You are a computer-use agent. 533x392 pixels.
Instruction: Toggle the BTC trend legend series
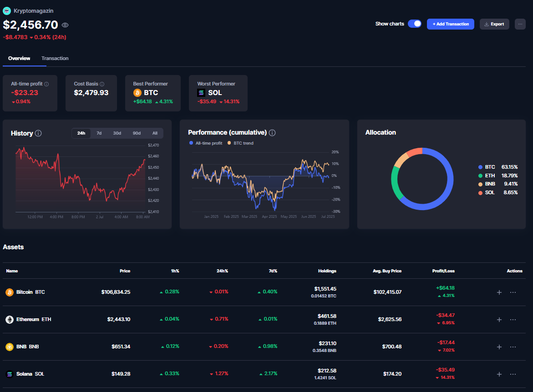[240, 143]
